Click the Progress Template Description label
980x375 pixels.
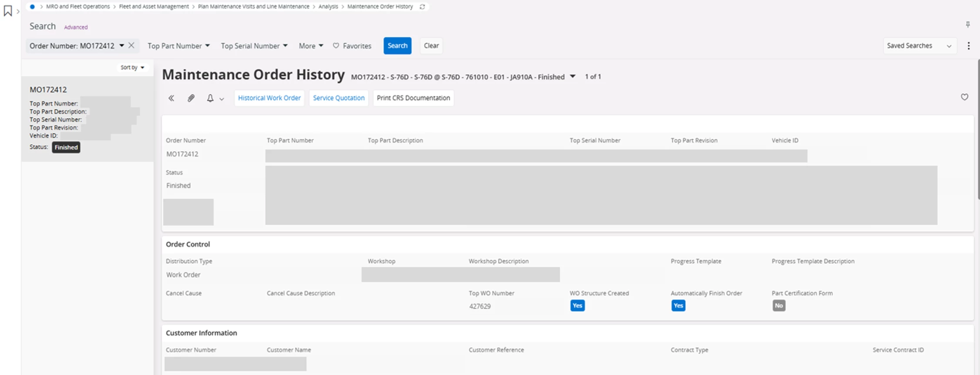813,261
